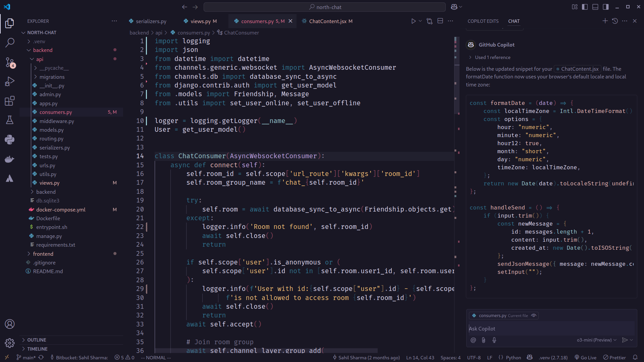Switch to views.py tab
Image resolution: width=644 pixels, height=362 pixels.
pos(200,21)
